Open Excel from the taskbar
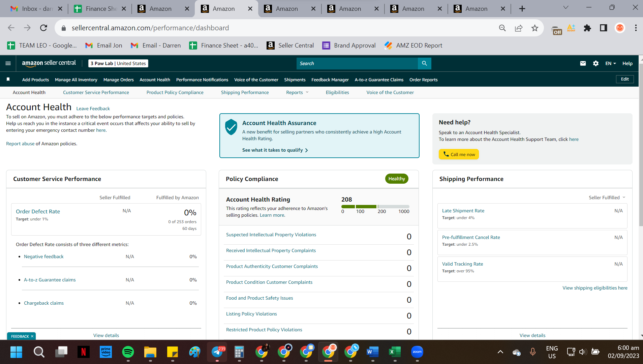 395,352
